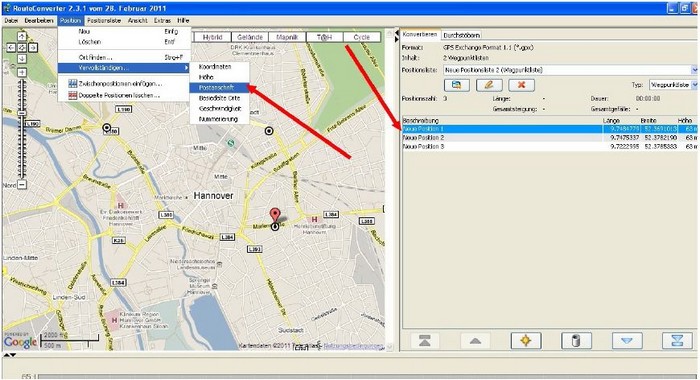Click the map zoom out minus button
The image size is (700, 380).
pyautogui.click(x=22, y=184)
